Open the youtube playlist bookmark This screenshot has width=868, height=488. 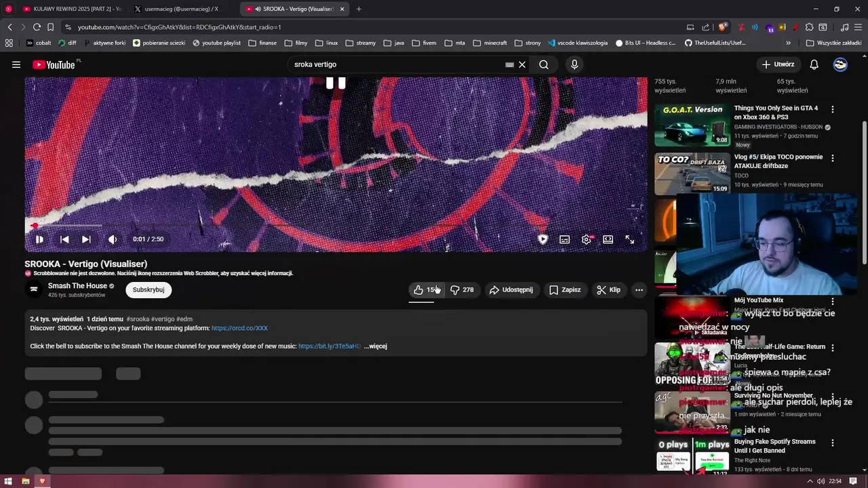(216, 43)
